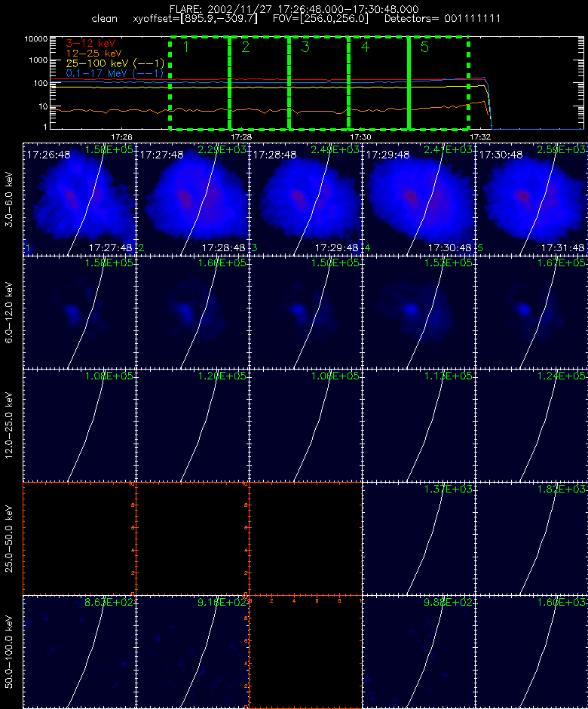Open the 50.0-100.0 keV interval 1 image
The image size is (588, 709).
[x=79, y=652]
